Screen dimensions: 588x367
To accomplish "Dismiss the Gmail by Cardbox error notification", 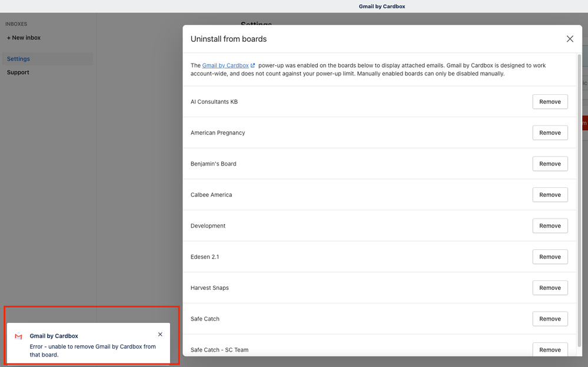I will 160,335.
